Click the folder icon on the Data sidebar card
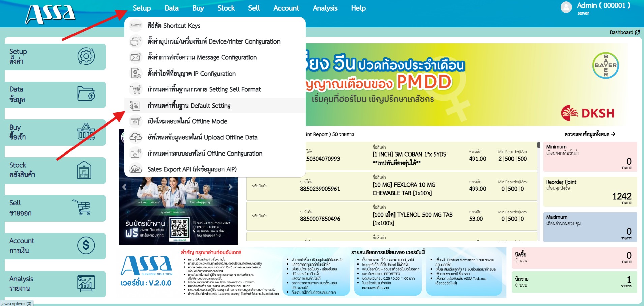The height and width of the screenshot is (306, 644). tap(86, 94)
